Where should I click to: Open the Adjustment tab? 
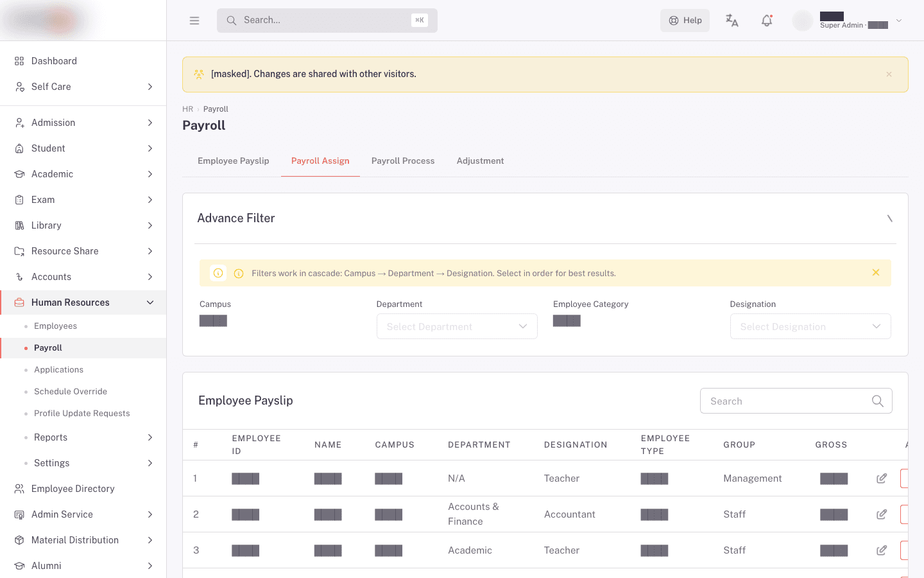(480, 161)
